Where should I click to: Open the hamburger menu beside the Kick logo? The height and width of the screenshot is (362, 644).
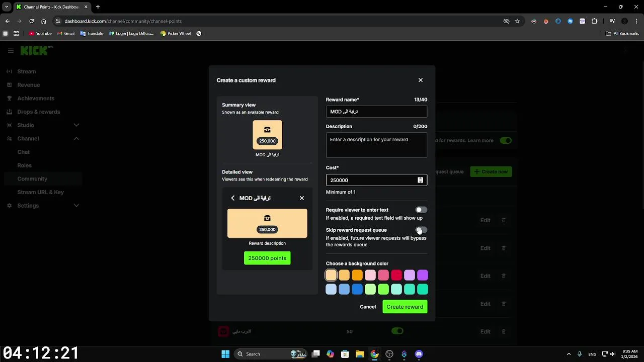pyautogui.click(x=11, y=51)
